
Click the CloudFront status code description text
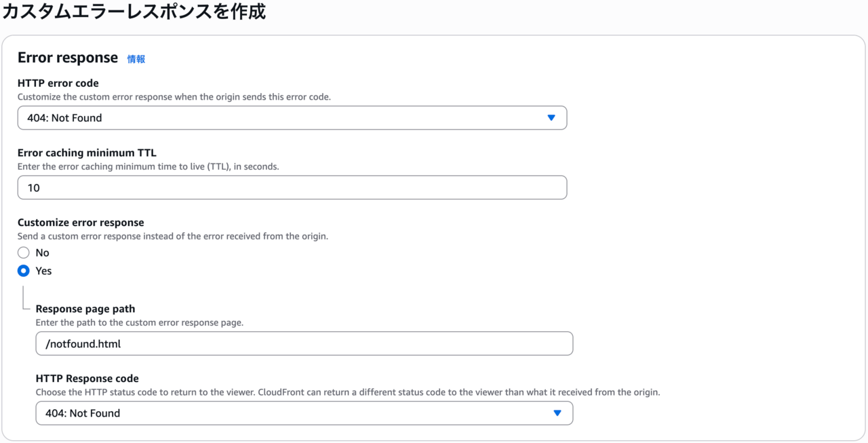pos(347,392)
